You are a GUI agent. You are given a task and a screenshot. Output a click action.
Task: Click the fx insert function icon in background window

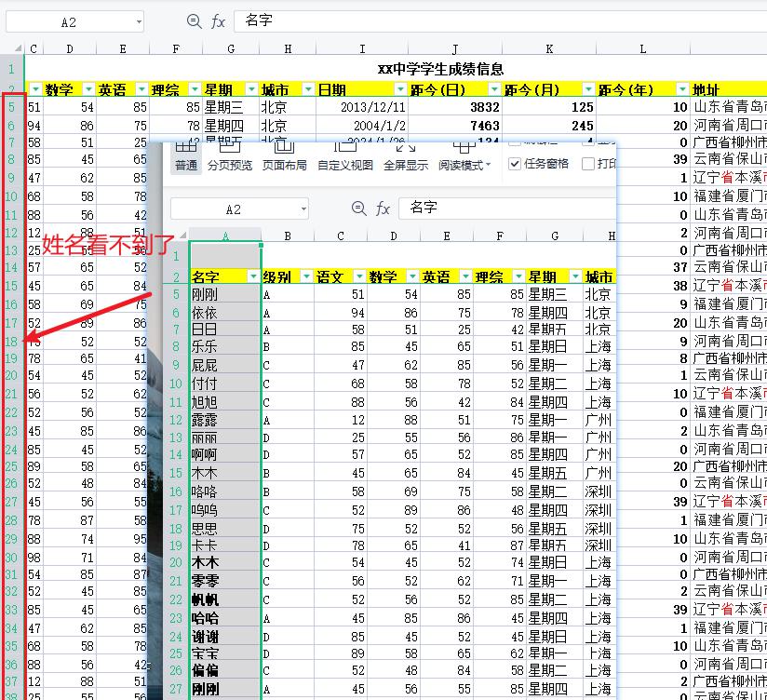(218, 21)
